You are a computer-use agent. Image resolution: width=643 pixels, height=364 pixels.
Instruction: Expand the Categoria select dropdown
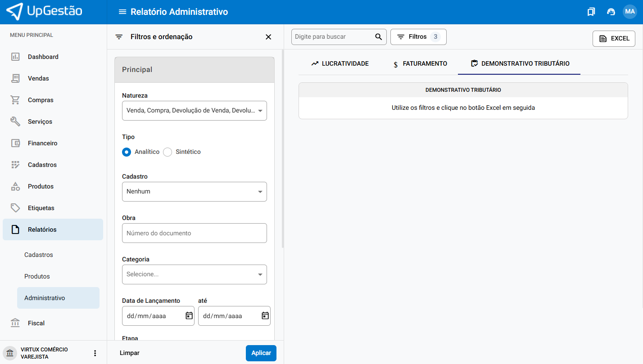pos(195,274)
